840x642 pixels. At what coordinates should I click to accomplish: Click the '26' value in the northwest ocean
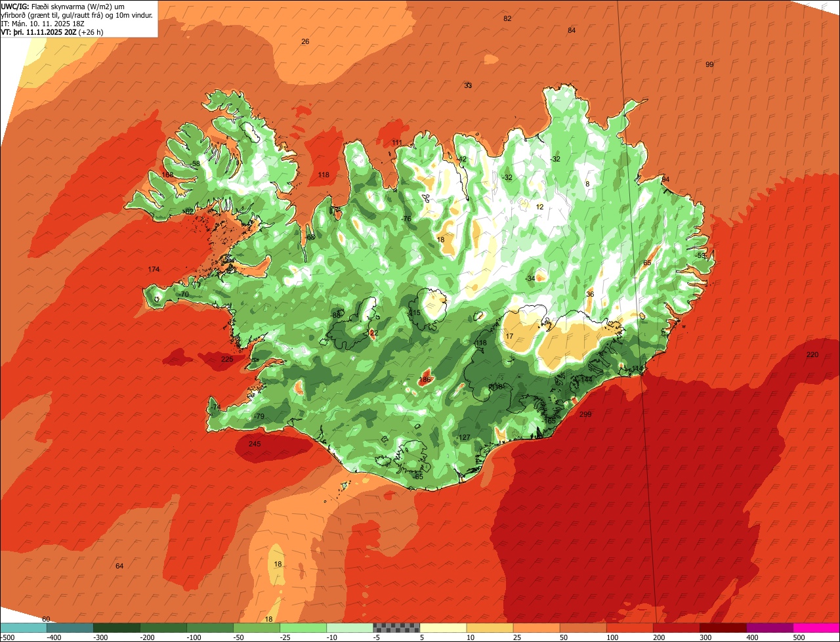(305, 41)
